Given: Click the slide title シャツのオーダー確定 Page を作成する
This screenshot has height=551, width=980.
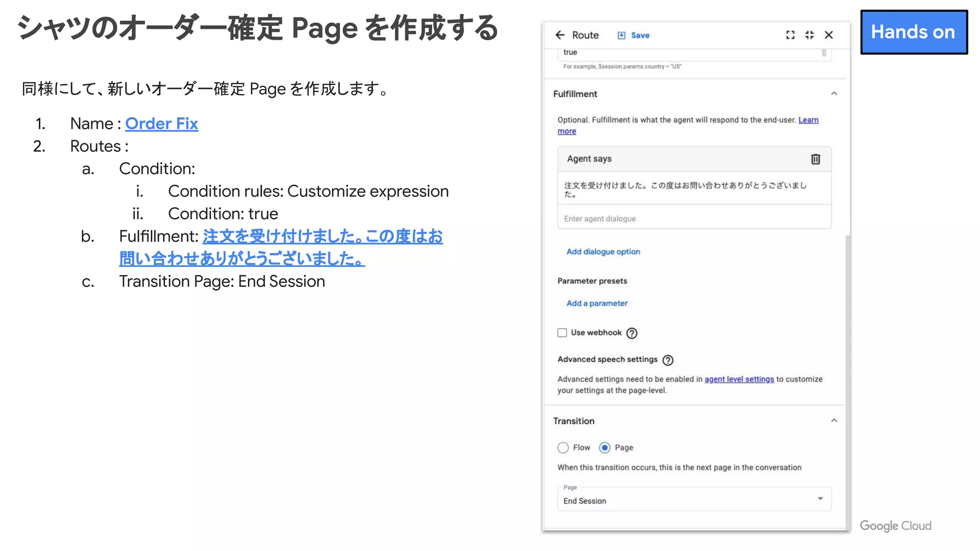Looking at the screenshot, I should tap(258, 28).
